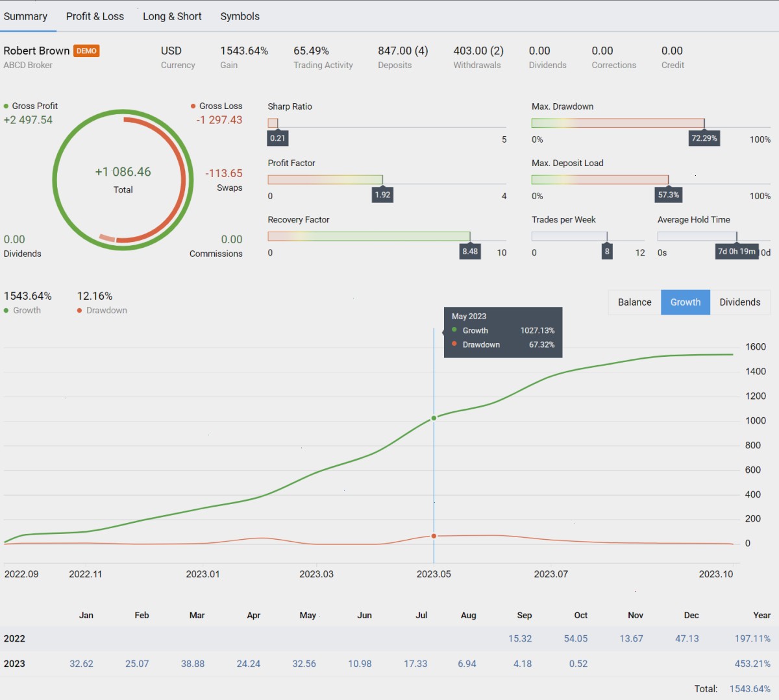Switch to the Summary tab
779x700 pixels.
point(25,16)
